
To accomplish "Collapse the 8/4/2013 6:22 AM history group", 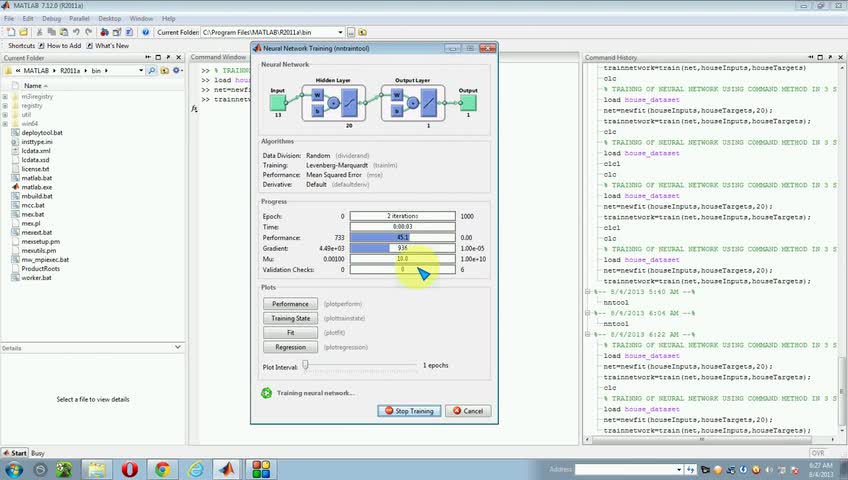I will point(588,335).
